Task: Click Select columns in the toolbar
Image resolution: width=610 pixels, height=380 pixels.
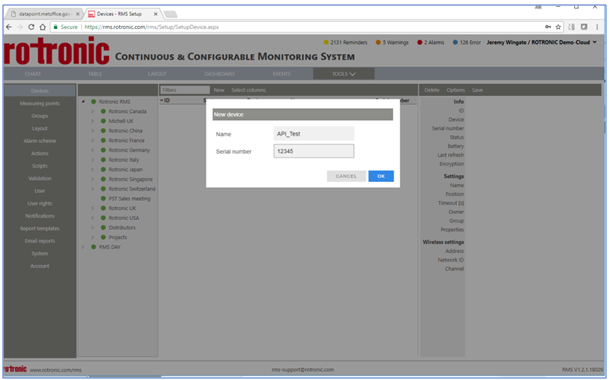Action: pyautogui.click(x=249, y=90)
